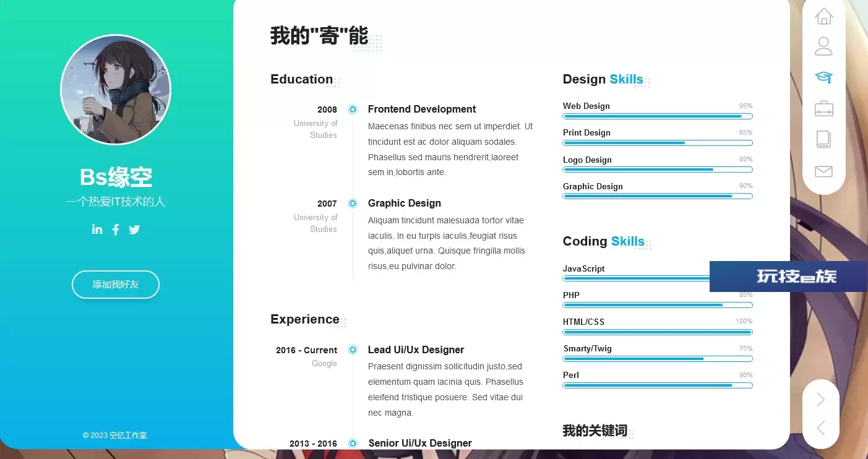Click the Senior Ui/Ux Designer timeline marker
Screen dimensions: 868x459
point(353,444)
